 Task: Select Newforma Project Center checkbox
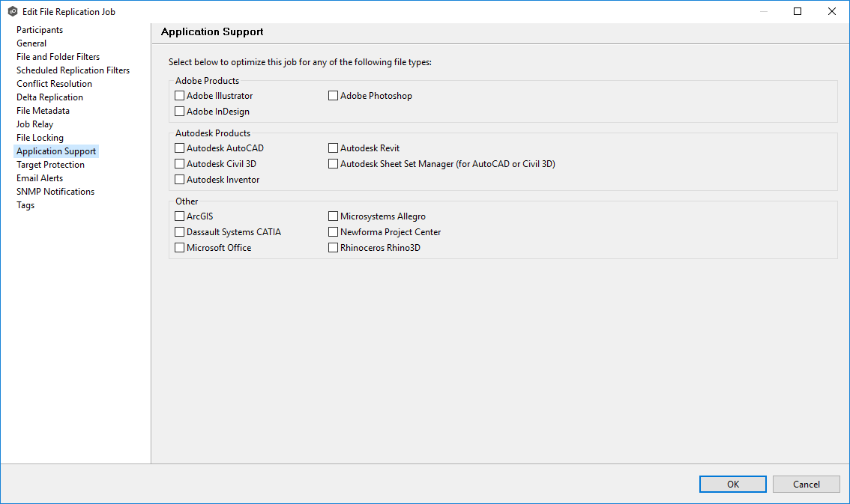tap(334, 232)
